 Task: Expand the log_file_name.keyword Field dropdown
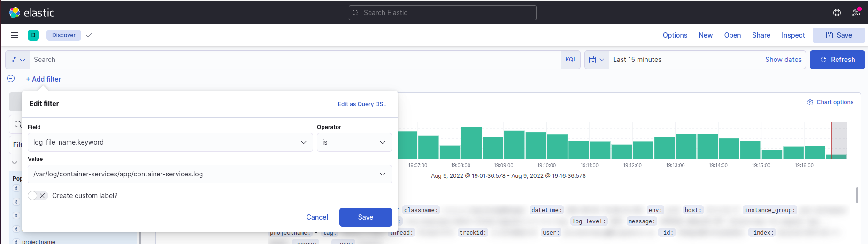pos(170,142)
